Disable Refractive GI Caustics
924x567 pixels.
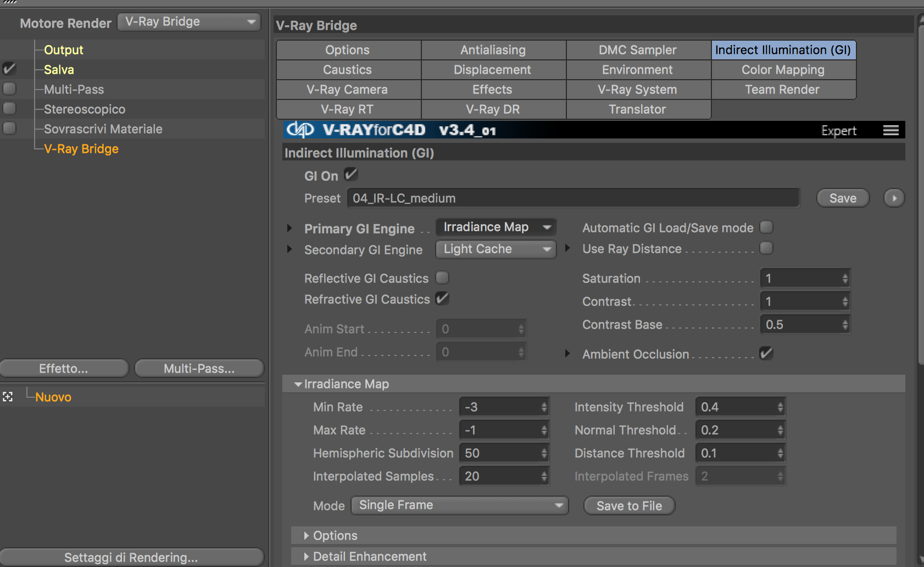point(442,298)
